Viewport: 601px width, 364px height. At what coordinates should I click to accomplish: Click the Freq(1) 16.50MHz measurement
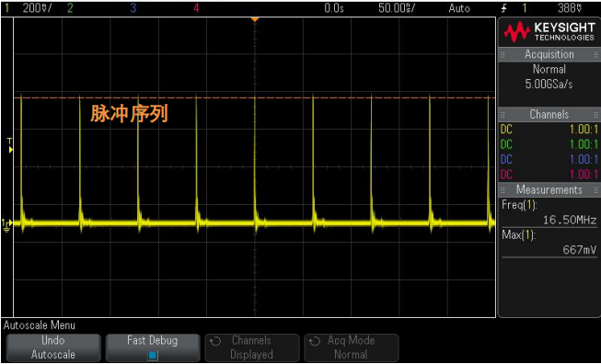(549, 212)
